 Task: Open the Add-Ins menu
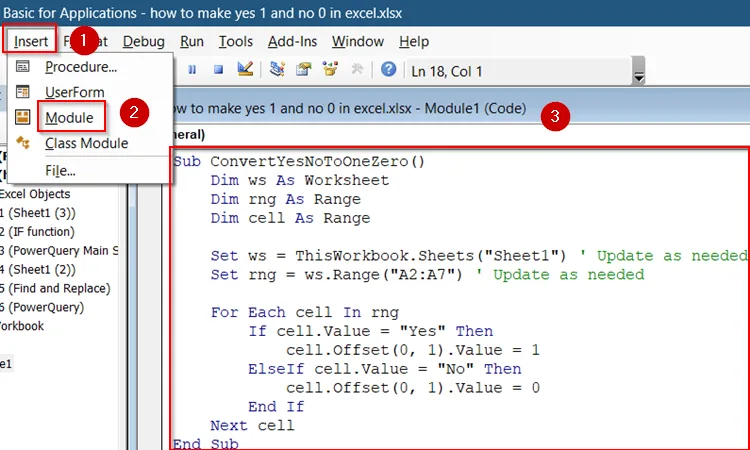292,42
